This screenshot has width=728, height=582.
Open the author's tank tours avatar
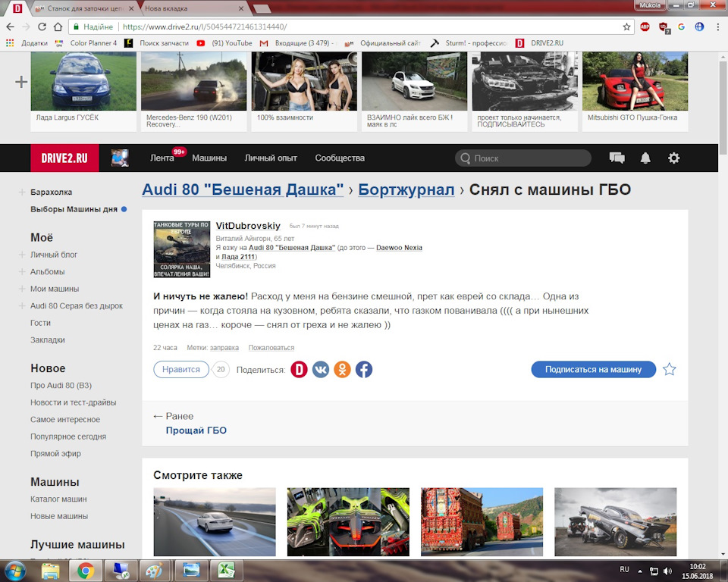pyautogui.click(x=182, y=249)
